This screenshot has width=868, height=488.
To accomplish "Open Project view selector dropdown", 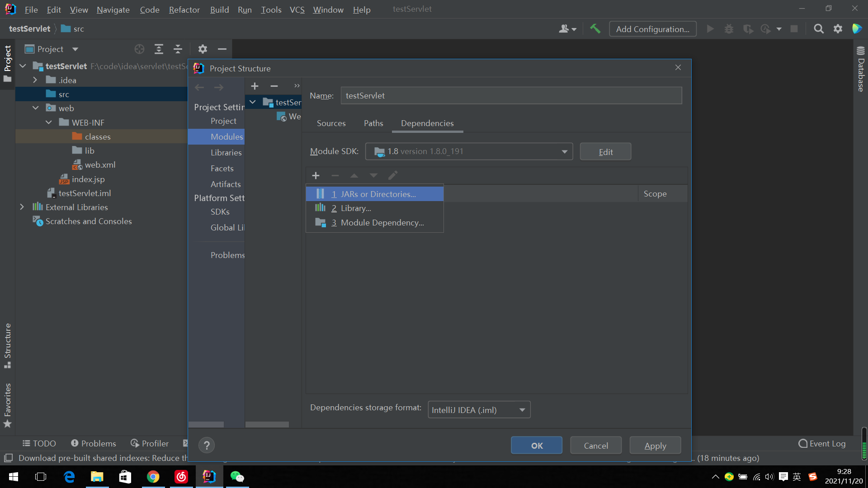I will (x=75, y=49).
